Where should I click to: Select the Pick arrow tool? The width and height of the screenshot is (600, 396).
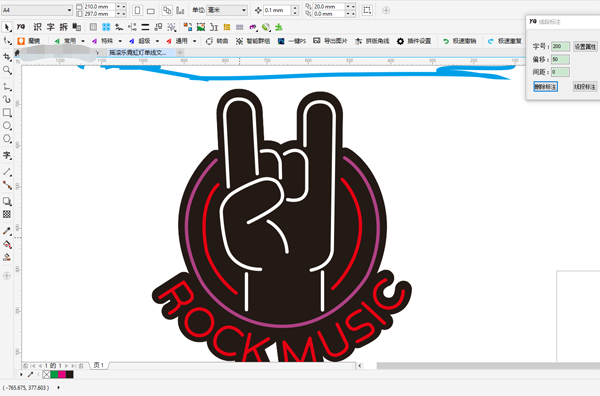(x=7, y=27)
